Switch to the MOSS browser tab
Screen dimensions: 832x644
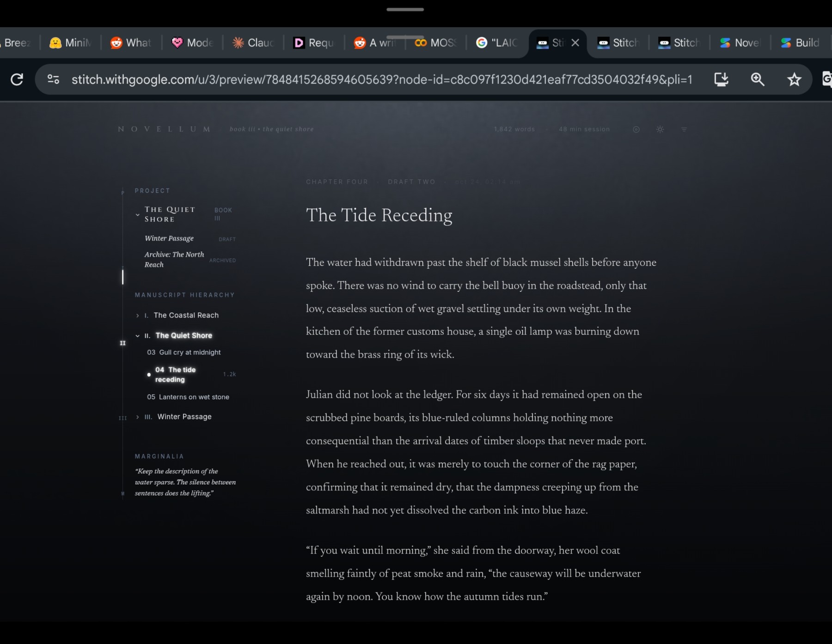coord(435,43)
